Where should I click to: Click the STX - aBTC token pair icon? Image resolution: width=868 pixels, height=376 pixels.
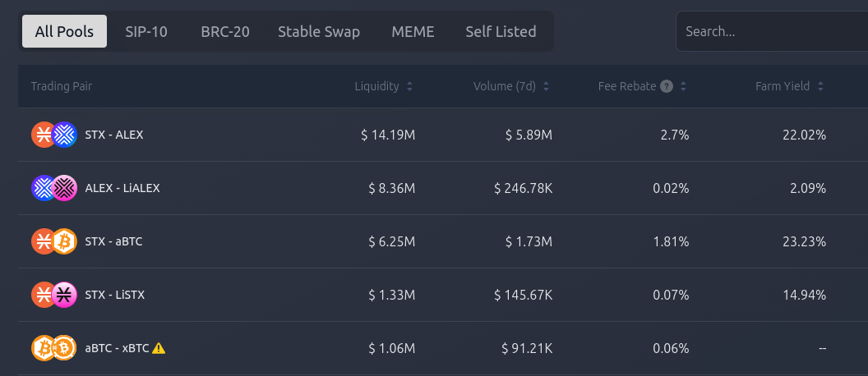tap(53, 241)
